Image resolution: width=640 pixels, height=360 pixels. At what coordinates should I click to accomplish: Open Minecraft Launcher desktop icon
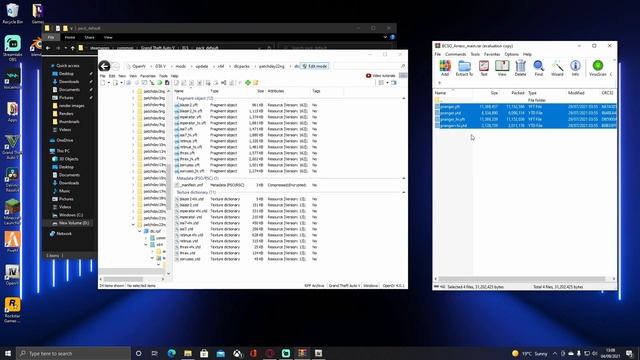(x=12, y=212)
